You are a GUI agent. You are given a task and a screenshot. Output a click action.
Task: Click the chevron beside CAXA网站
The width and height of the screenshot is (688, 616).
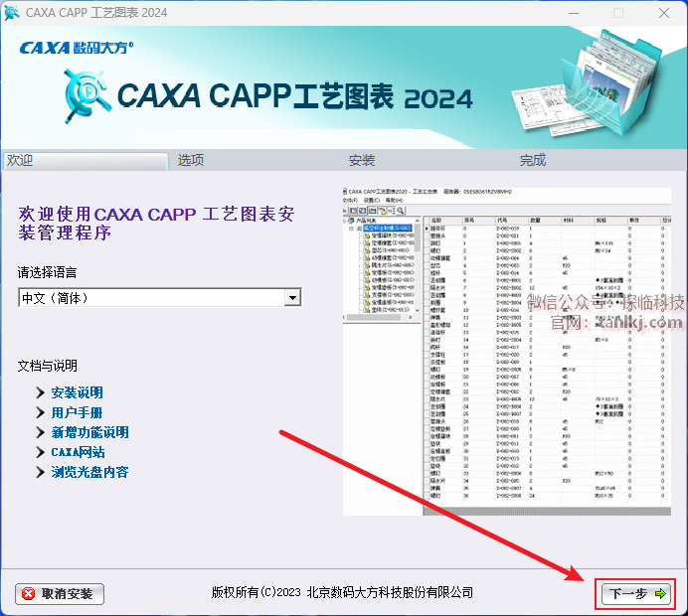[x=41, y=452]
